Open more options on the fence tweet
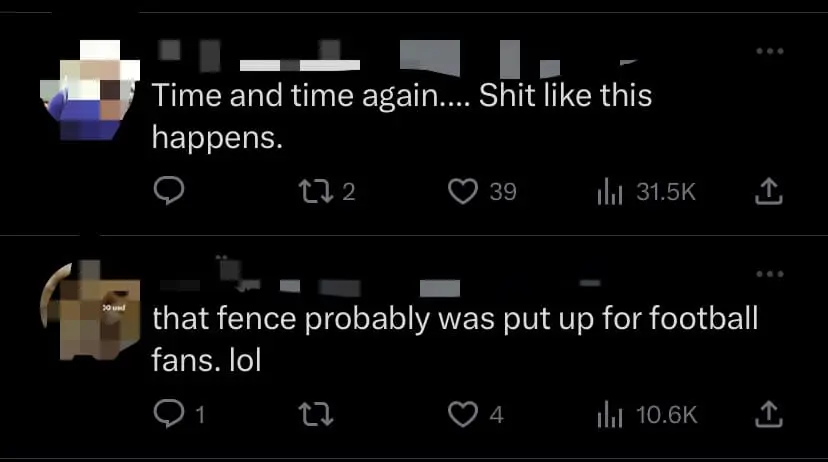 click(766, 273)
